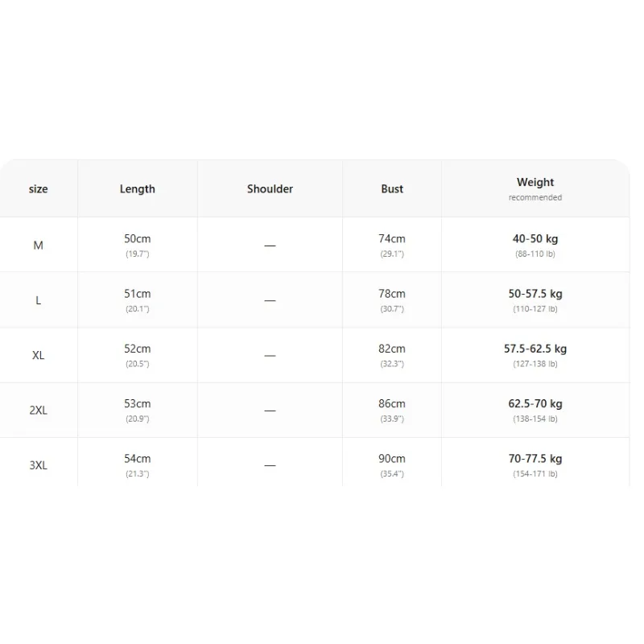Click the Weight recommended header
This screenshot has height=644, width=644.
pyautogui.click(x=535, y=189)
